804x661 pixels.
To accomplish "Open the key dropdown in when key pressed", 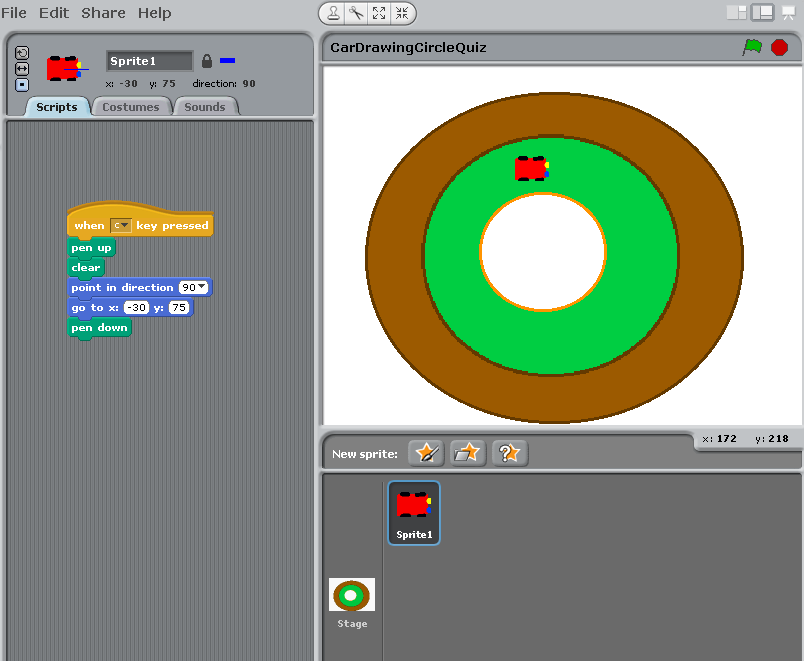I will tap(121, 226).
